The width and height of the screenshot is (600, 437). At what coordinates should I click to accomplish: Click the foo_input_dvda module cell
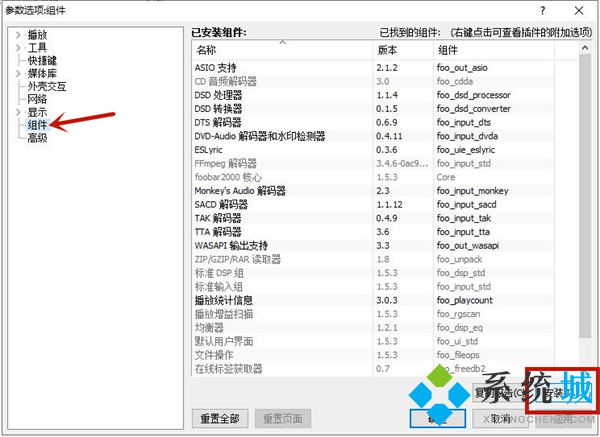467,136
